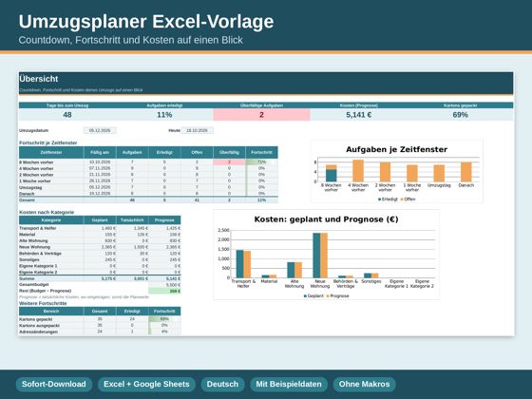Click the Erledigt legend marker in tasks chart
This screenshot has height=399, width=532.
click(380, 199)
